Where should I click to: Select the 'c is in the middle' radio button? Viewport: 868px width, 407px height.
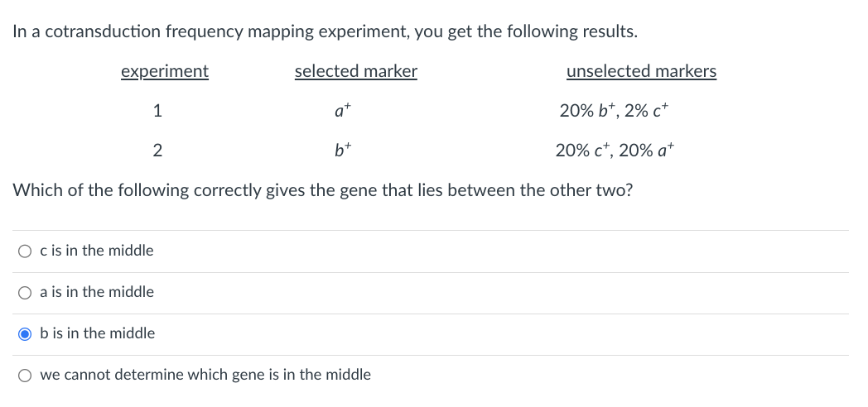point(27,251)
